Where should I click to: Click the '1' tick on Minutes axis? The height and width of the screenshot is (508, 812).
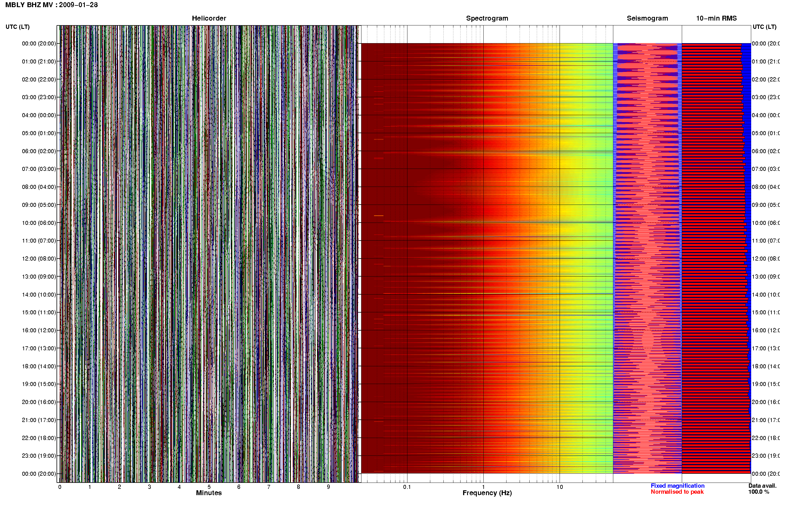pyautogui.click(x=90, y=487)
